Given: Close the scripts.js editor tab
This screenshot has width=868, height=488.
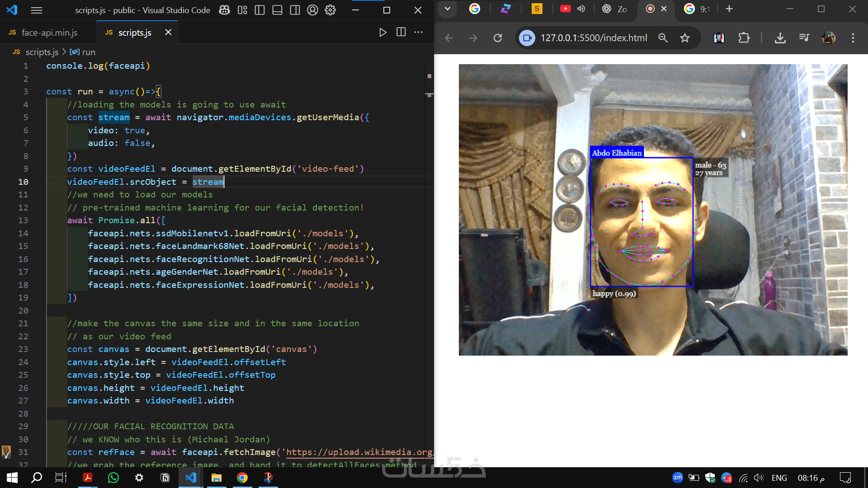Looking at the screenshot, I should 168,32.
